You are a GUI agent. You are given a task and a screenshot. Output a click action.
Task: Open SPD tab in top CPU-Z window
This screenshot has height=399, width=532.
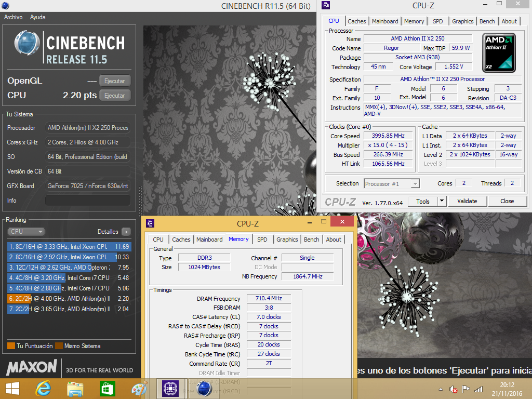click(x=437, y=21)
